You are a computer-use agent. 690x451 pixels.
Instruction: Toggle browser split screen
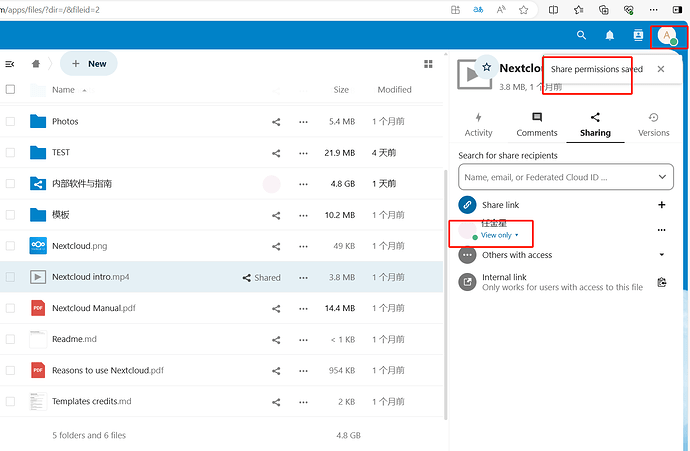tap(553, 10)
